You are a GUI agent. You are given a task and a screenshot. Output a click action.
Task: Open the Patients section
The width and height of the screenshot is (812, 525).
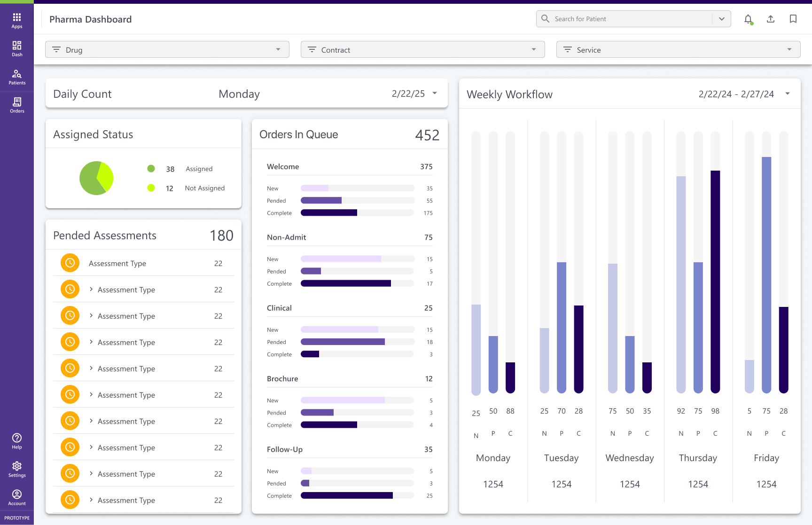coord(17,77)
